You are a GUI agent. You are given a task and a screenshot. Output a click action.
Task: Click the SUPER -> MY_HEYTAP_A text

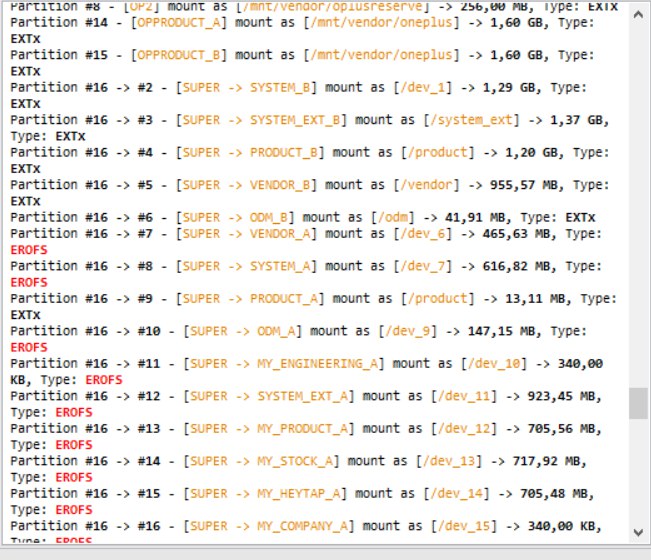265,493
